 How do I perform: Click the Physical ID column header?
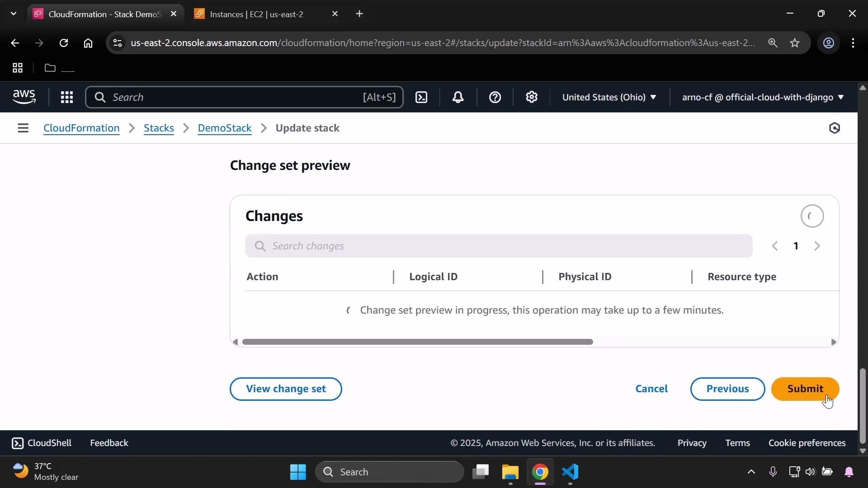585,277
